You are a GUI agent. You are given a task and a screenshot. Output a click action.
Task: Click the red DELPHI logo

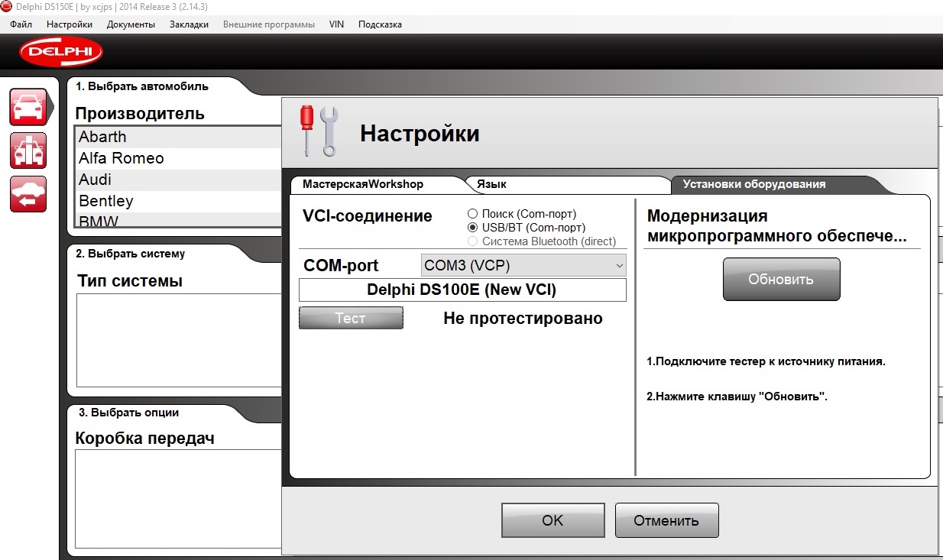click(60, 53)
